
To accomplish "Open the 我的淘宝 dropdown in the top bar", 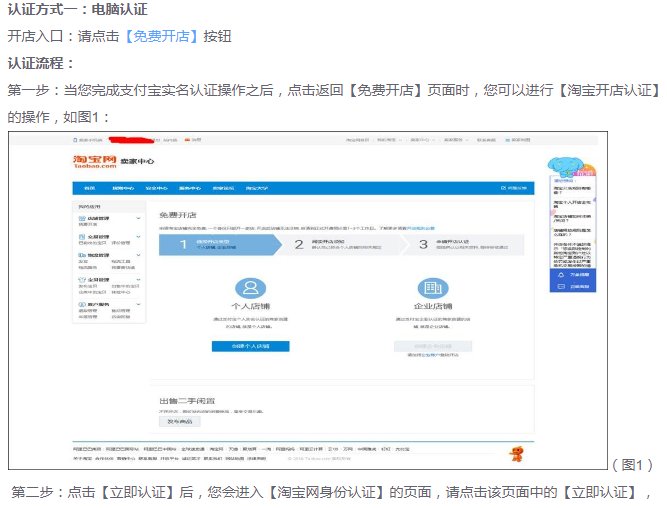I will pos(388,140).
